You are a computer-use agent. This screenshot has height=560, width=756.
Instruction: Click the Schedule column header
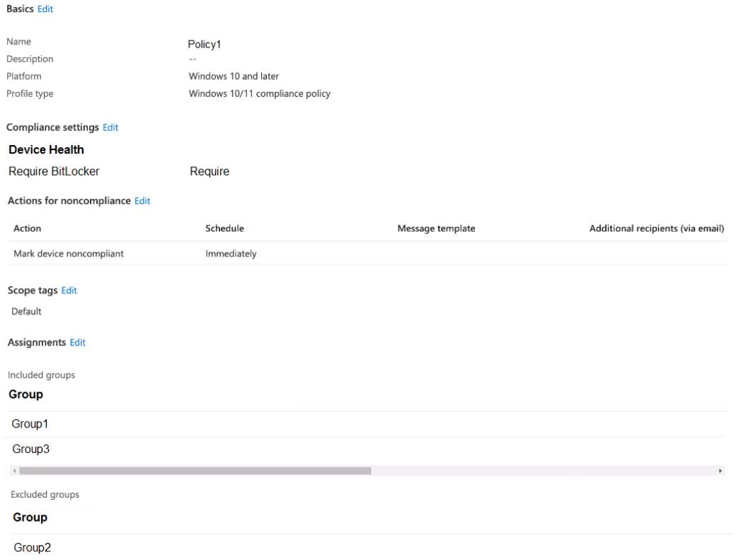(224, 229)
